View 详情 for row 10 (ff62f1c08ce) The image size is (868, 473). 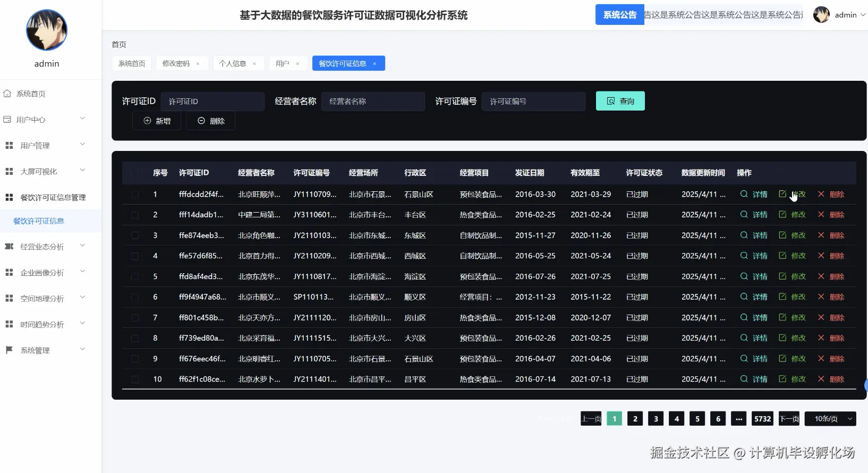(x=754, y=379)
